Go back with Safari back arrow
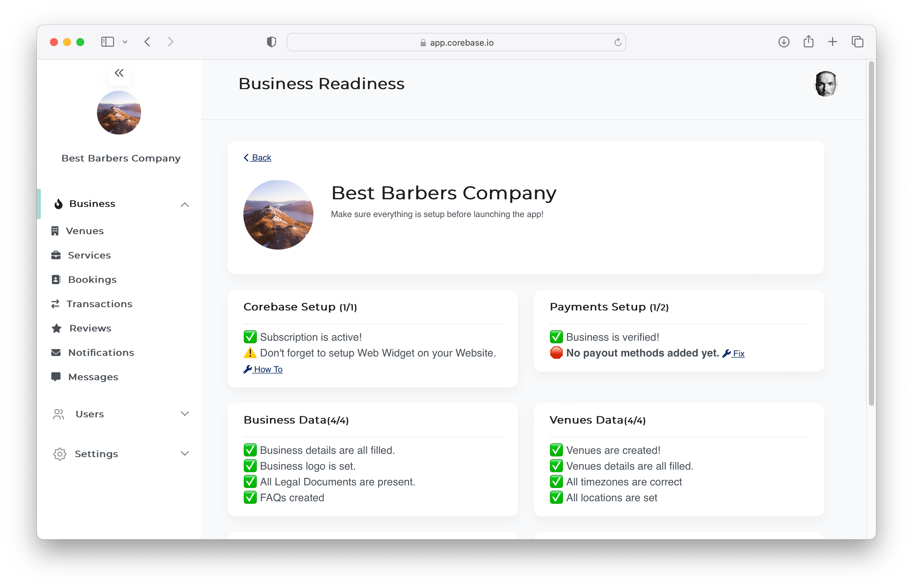This screenshot has height=588, width=913. (147, 42)
